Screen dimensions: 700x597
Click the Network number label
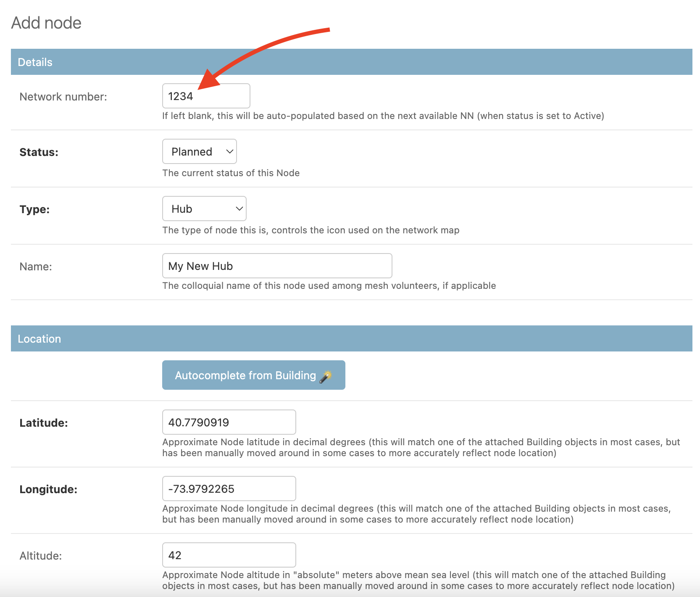63,97
